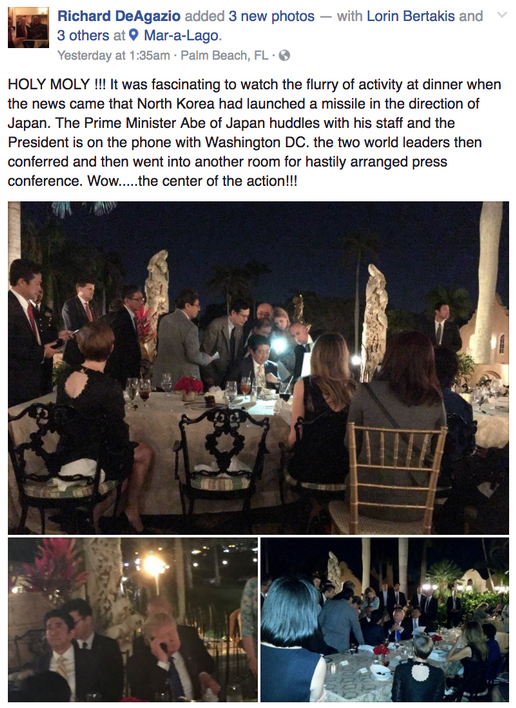Image resolution: width=516 pixels, height=708 pixels.
Task: Click the post text paragraph
Action: point(254,132)
